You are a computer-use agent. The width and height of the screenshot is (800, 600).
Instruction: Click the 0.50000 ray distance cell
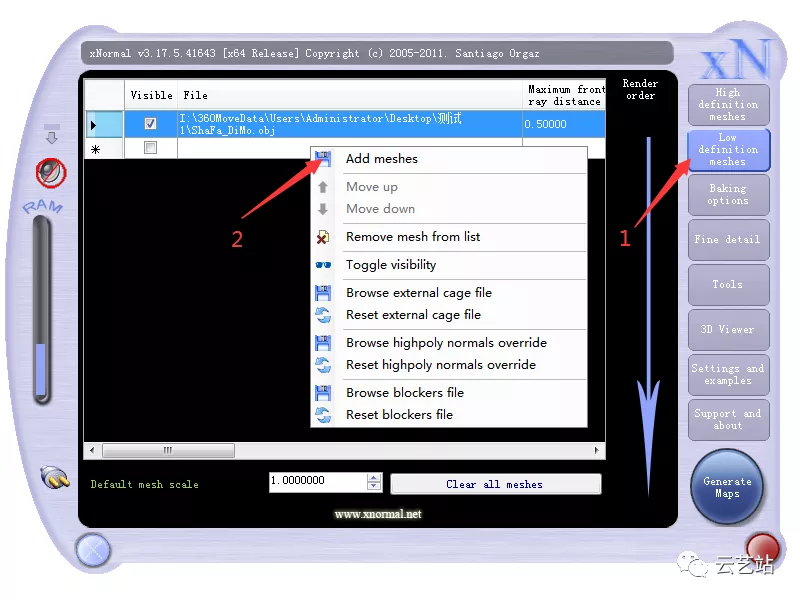564,124
